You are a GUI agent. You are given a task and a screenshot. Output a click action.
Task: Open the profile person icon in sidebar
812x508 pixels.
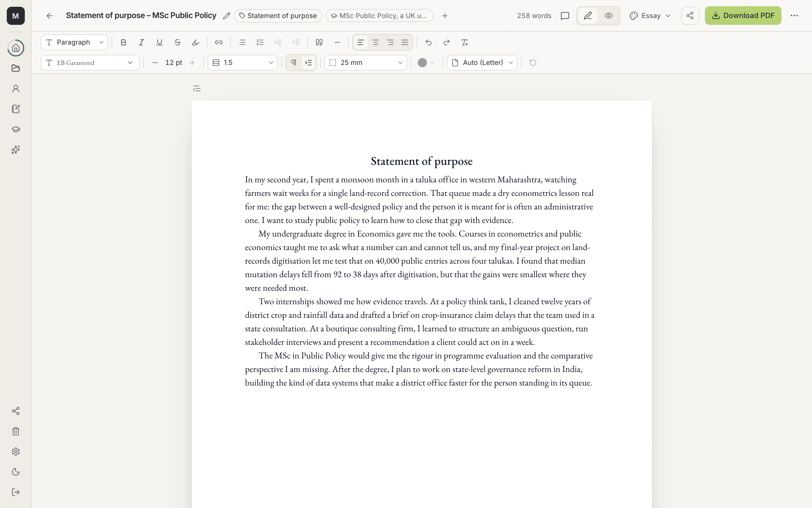coord(16,89)
